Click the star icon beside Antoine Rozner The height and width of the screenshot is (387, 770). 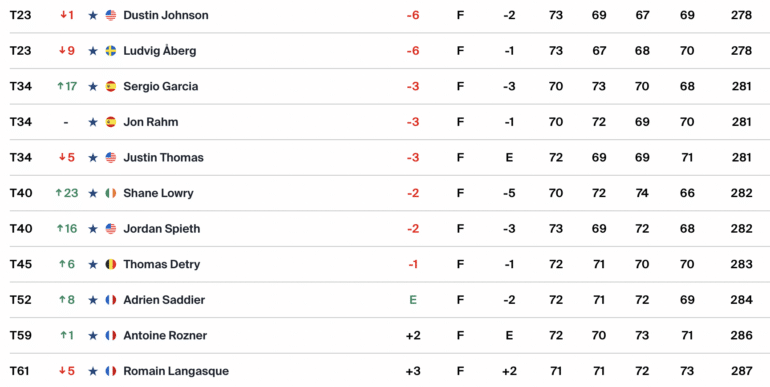(93, 335)
